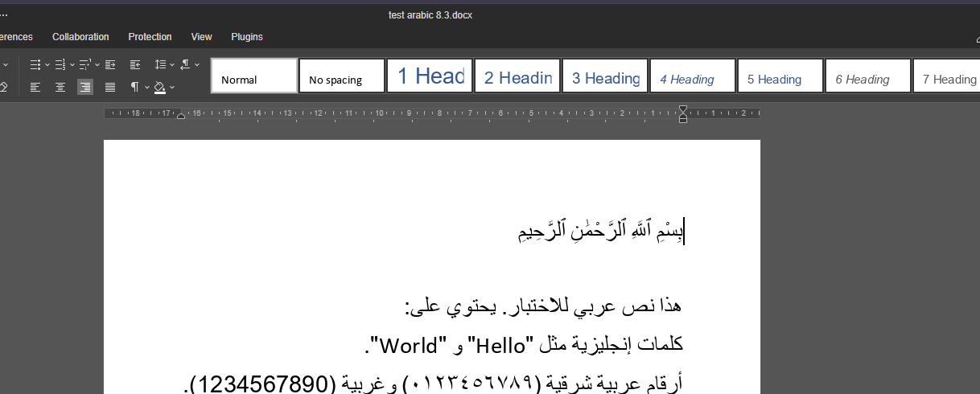Click the paragraph line spacing icon
Image resolution: width=980 pixels, height=394 pixels.
pos(159,64)
